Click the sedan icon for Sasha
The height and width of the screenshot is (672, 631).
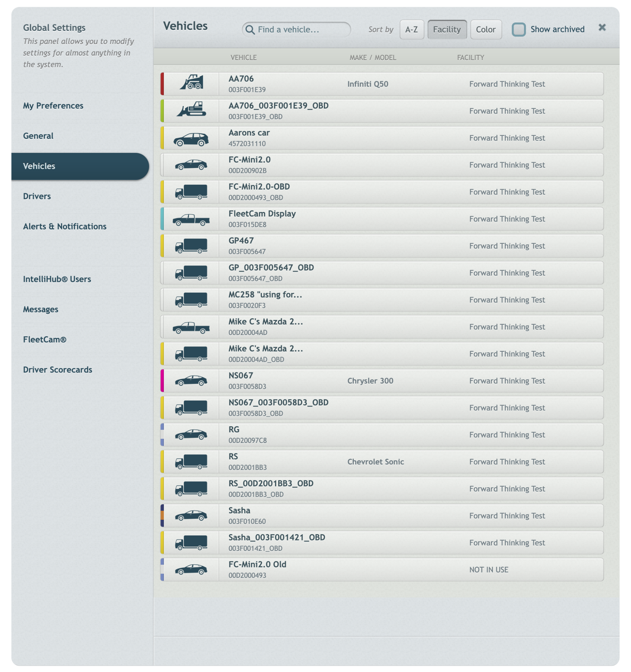click(191, 515)
